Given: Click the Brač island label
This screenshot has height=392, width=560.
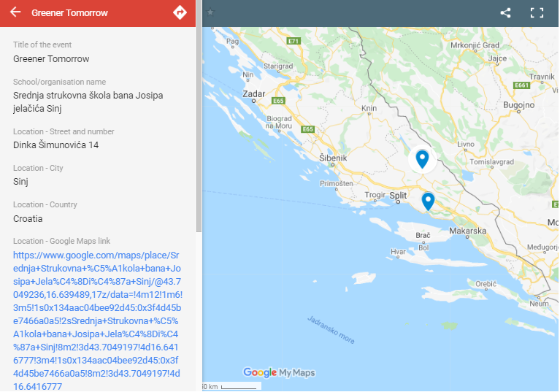Looking at the screenshot, I should click(423, 236).
